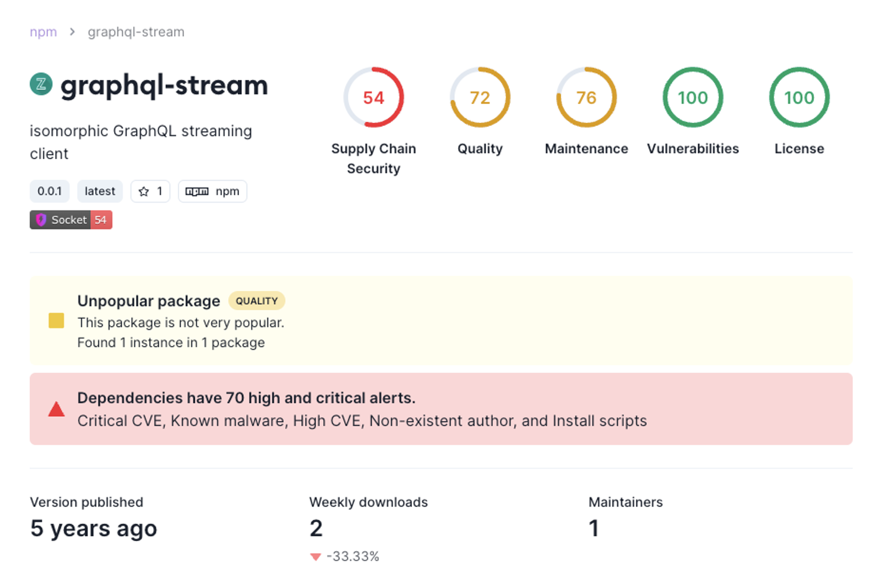Viewport: 881px width, 588px height.
Task: Select the latest tag badge
Action: (x=100, y=192)
